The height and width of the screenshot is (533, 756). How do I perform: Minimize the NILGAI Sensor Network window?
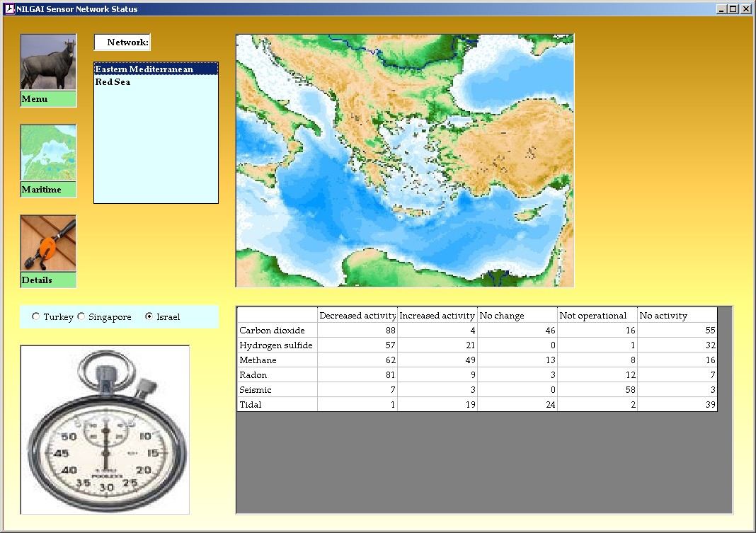721,9
